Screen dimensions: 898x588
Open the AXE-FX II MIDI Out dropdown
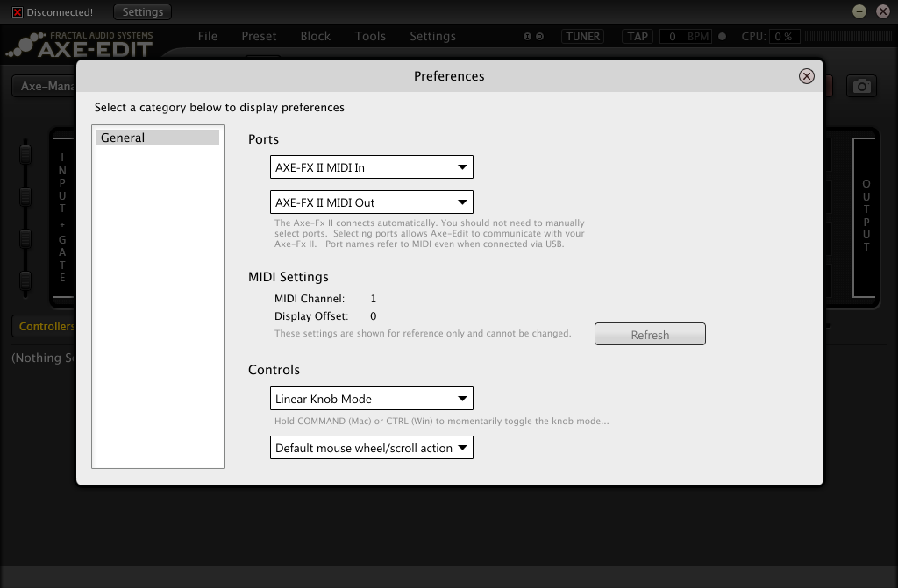pos(372,202)
